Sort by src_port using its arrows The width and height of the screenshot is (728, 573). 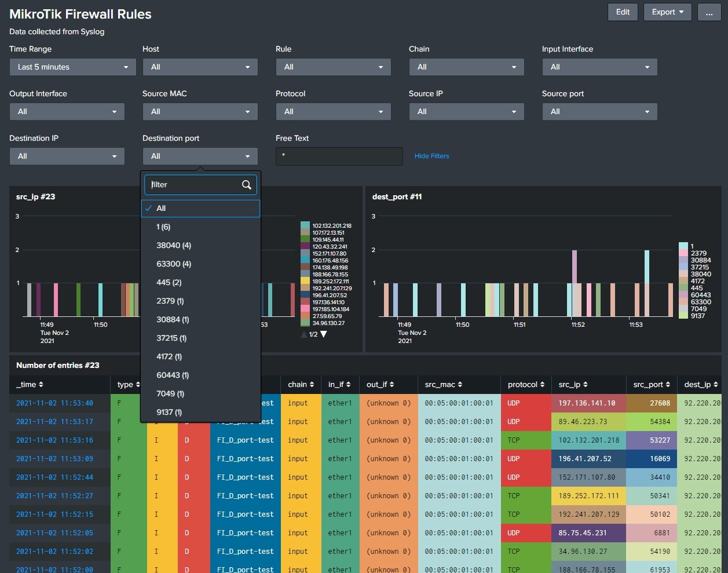pos(668,385)
